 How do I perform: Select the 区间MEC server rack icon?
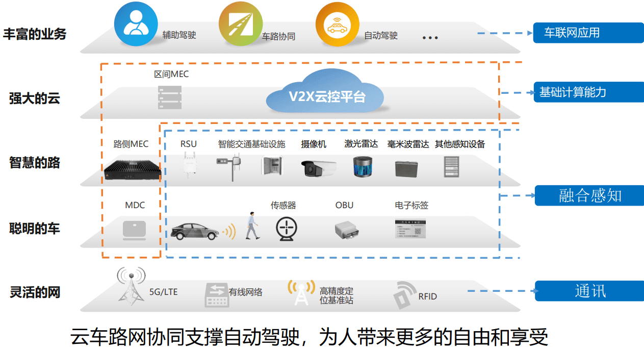tap(169, 97)
